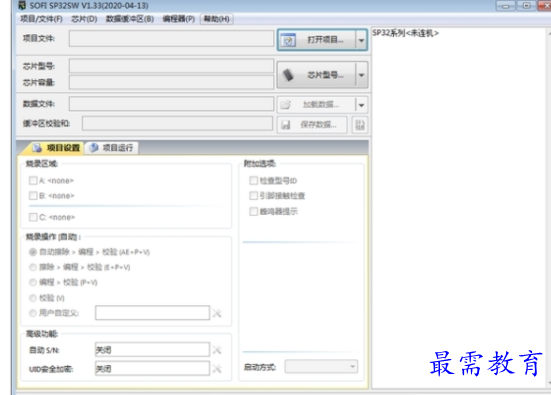Click the 数据文件 text field

(x=171, y=104)
